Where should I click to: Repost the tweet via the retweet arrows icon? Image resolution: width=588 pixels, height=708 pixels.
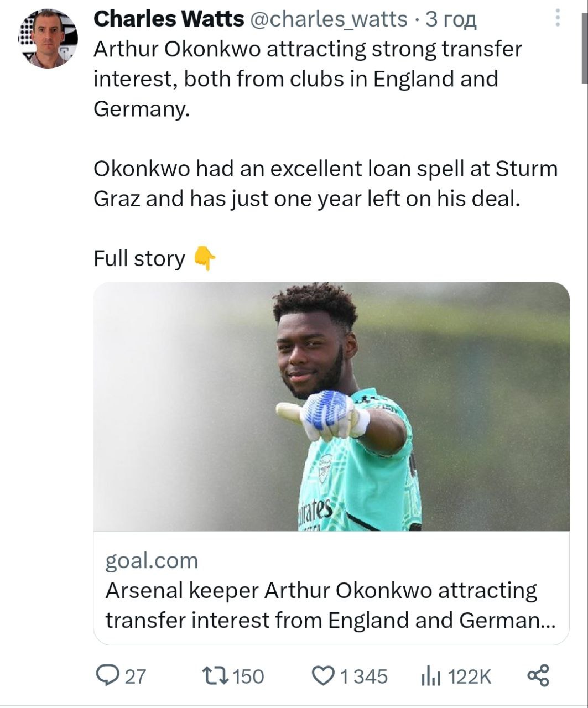[214, 675]
